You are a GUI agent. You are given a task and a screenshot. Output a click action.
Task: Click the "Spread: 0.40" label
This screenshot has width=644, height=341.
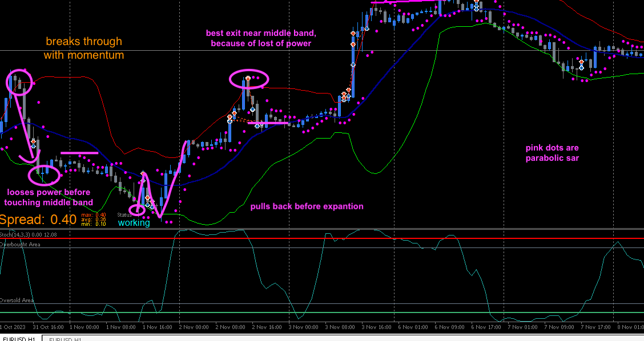pyautogui.click(x=38, y=220)
